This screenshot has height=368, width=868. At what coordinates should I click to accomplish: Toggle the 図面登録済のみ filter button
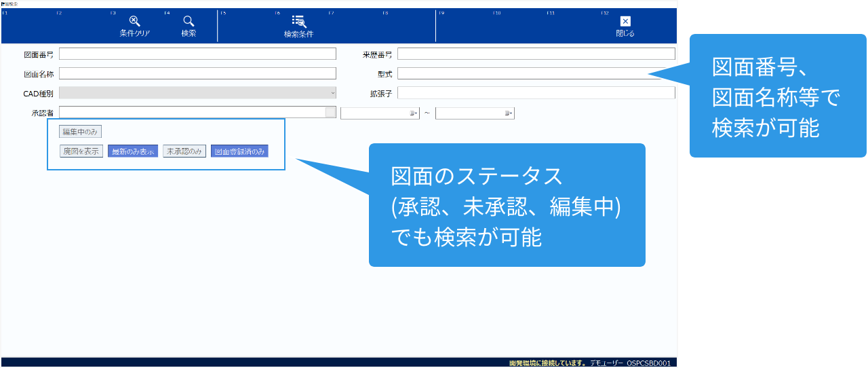[x=239, y=151]
